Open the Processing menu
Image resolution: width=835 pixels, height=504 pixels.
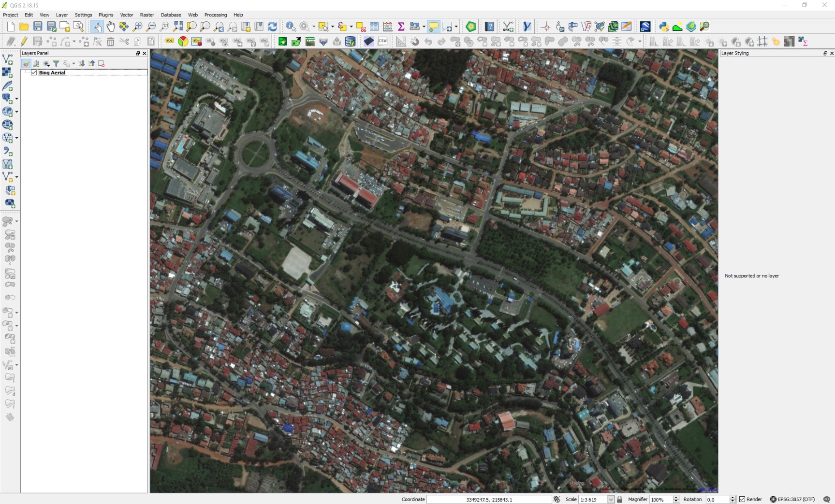(x=216, y=15)
